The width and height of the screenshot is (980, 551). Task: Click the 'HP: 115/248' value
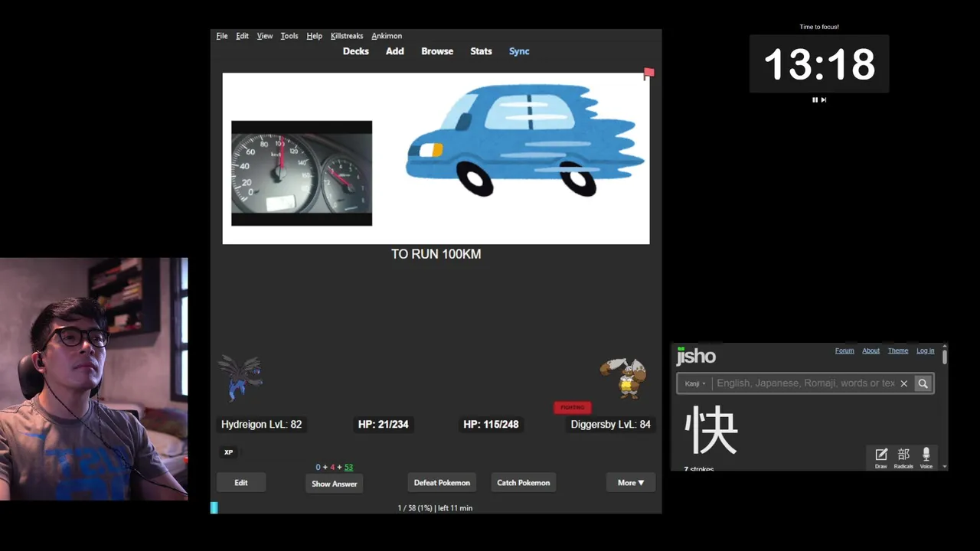click(491, 424)
